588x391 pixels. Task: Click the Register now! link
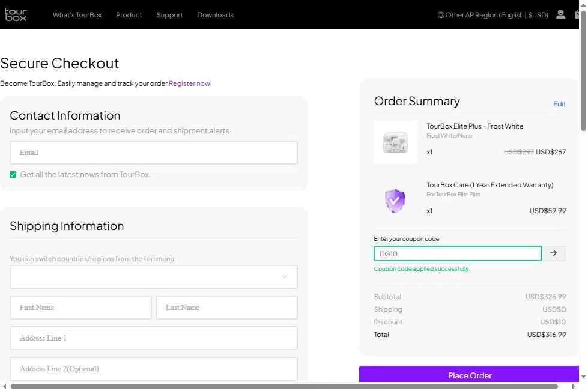[x=190, y=83]
